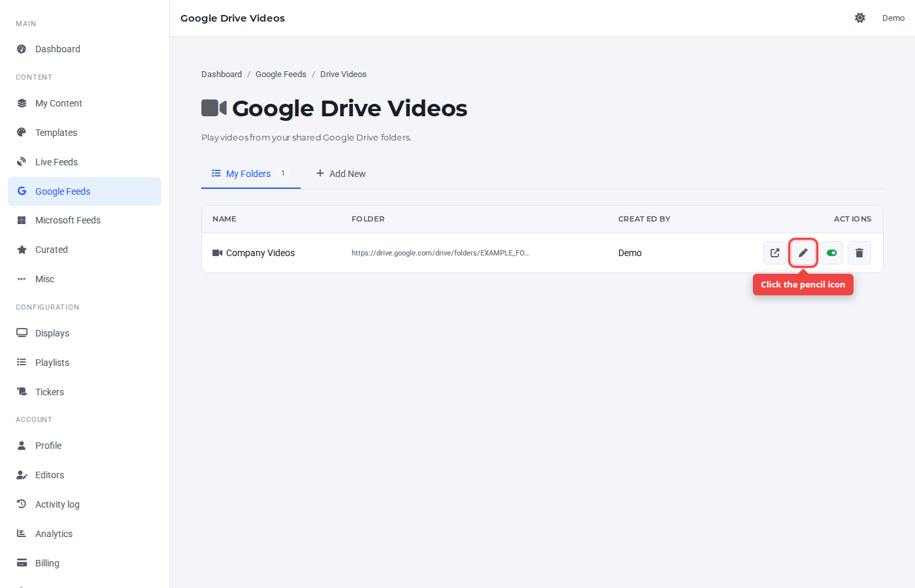Screen dimensions: 915x588
Task: Click the Templates palette icon
Action: coord(22,133)
